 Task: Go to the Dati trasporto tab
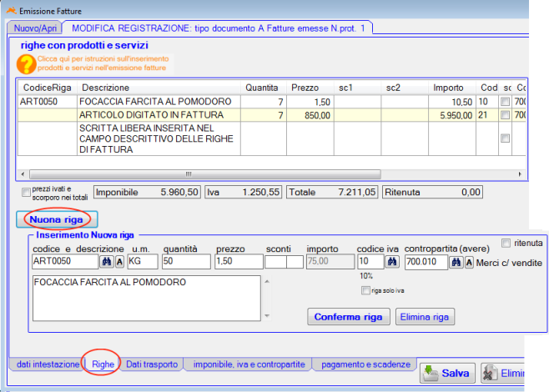point(152,364)
